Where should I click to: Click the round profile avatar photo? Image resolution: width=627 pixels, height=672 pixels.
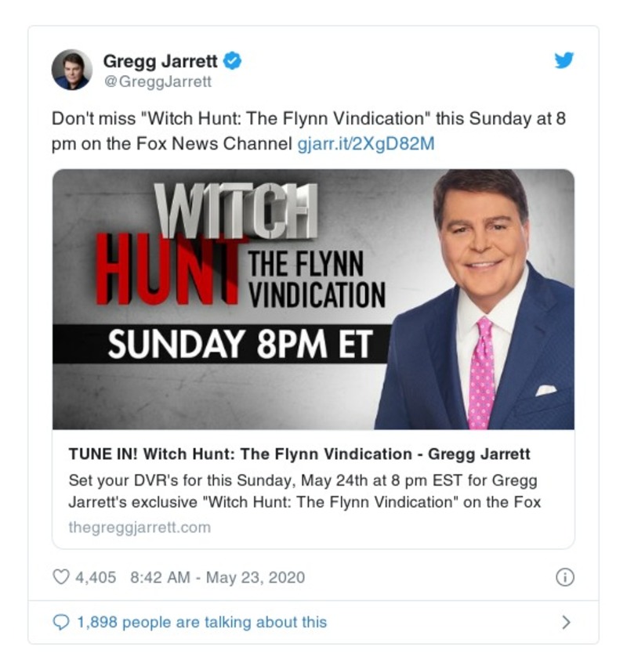point(71,70)
